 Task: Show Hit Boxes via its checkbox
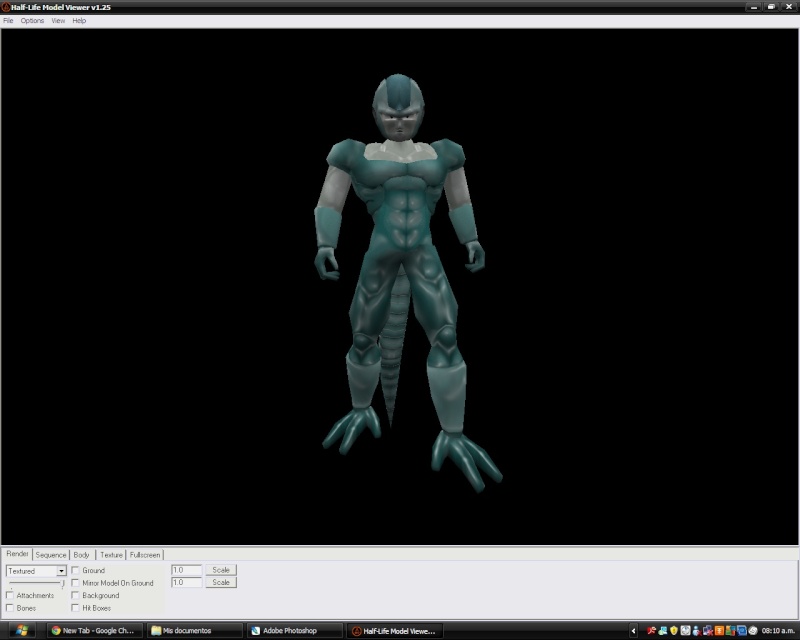click(x=76, y=608)
